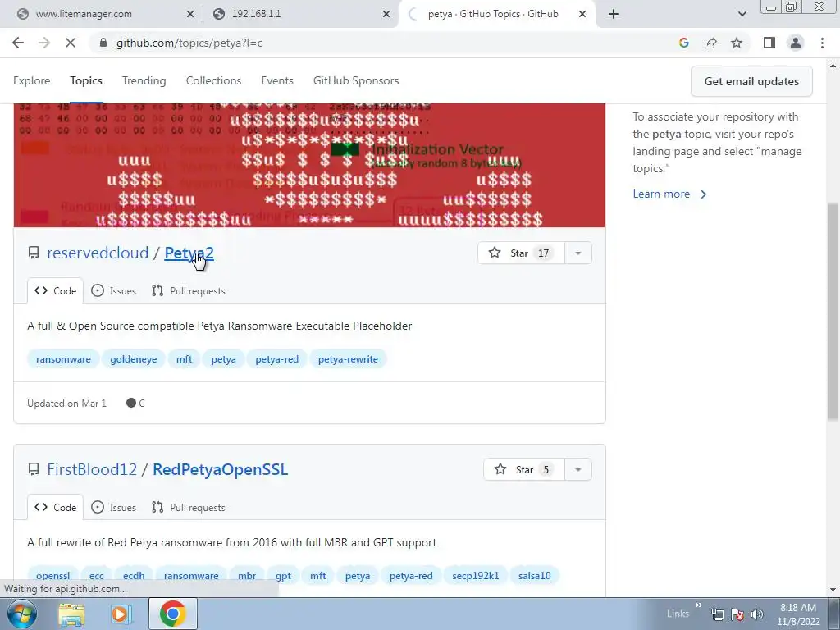This screenshot has width=840, height=630.
Task: Open File Explorer from taskbar
Action: 71,614
